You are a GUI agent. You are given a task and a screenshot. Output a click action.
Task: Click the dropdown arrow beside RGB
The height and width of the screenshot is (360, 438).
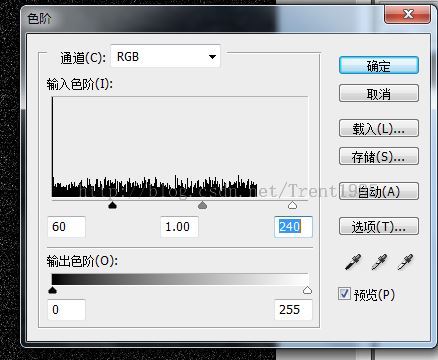212,57
